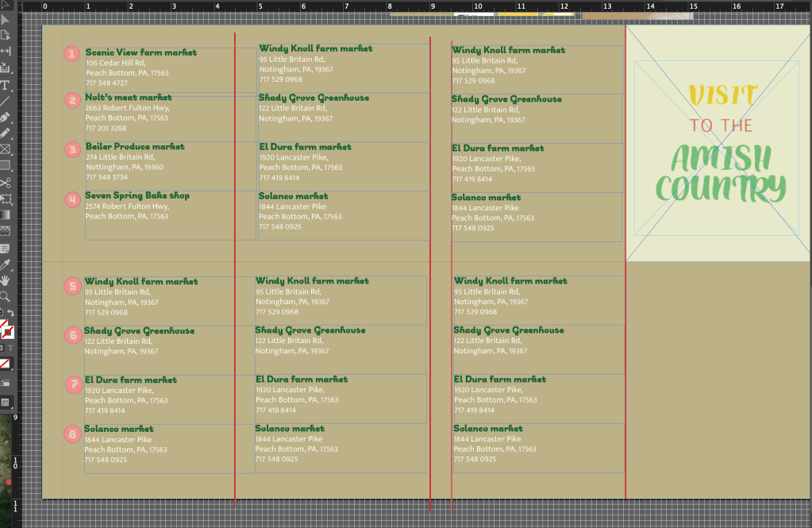Pick the Line tool
812x528 pixels.
[x=5, y=101]
